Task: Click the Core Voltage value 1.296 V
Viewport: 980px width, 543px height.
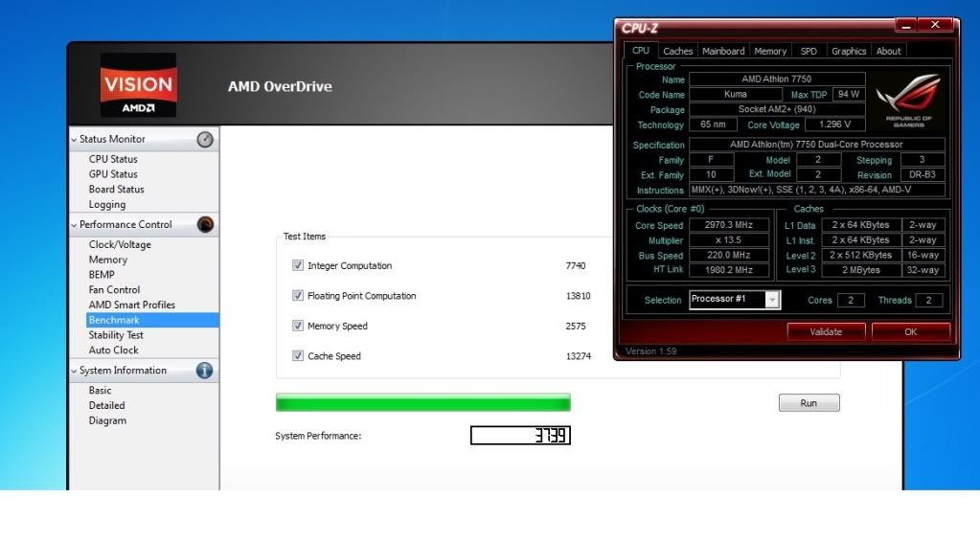Action: click(x=835, y=124)
